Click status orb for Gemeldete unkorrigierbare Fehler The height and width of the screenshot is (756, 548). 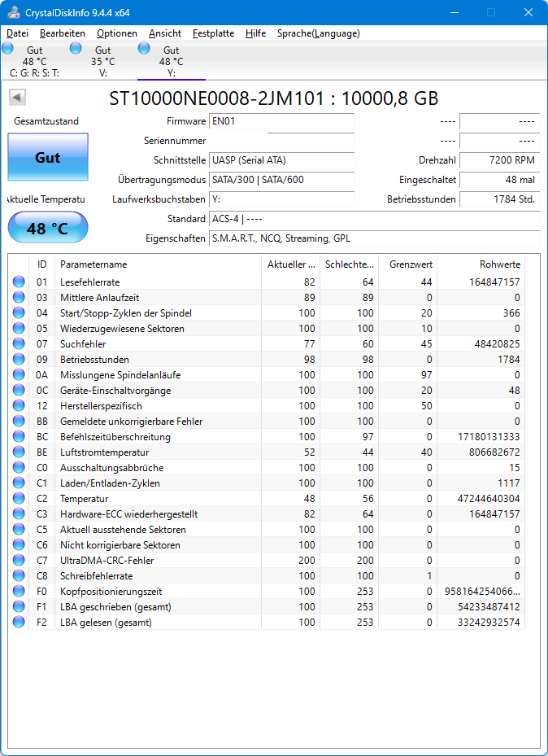tap(19, 422)
